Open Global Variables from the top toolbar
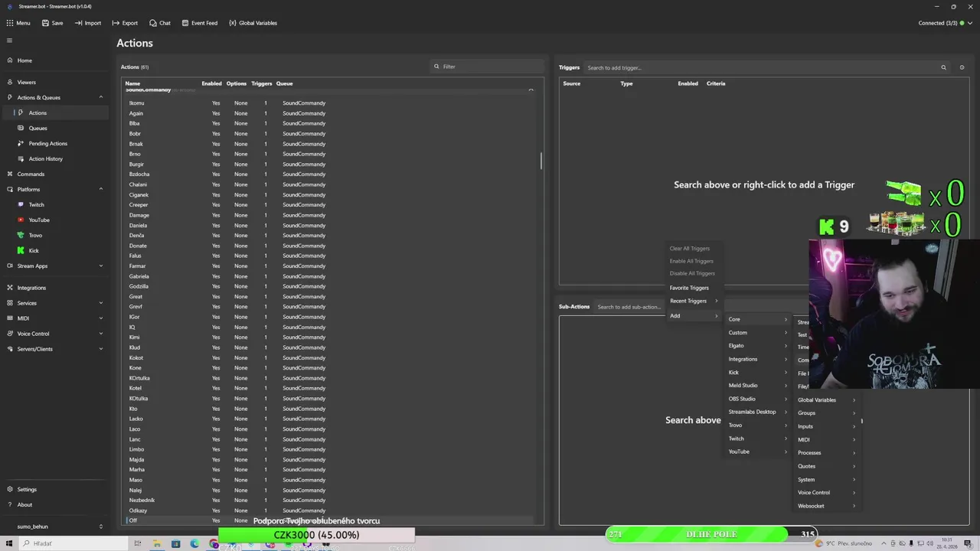The height and width of the screenshot is (551, 980). (253, 23)
